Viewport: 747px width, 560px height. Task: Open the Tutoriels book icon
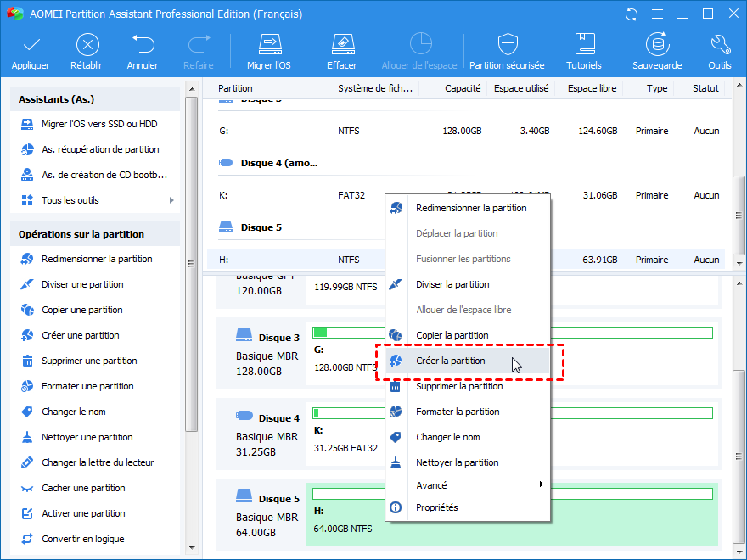[x=584, y=45]
